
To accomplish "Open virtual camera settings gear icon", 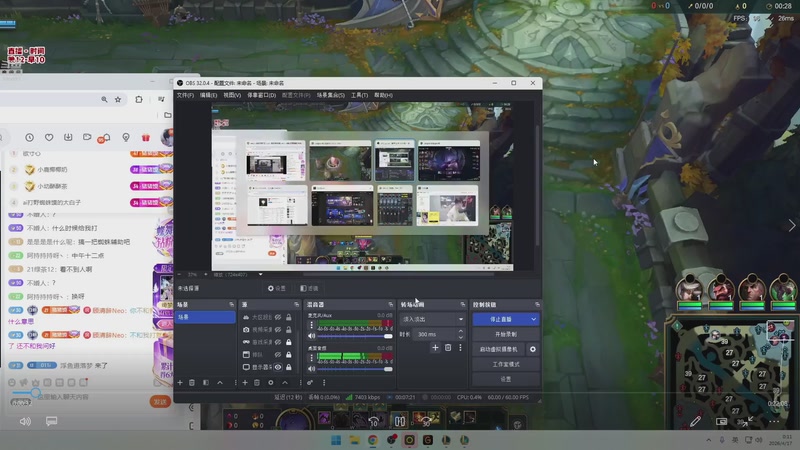I will click(533, 349).
